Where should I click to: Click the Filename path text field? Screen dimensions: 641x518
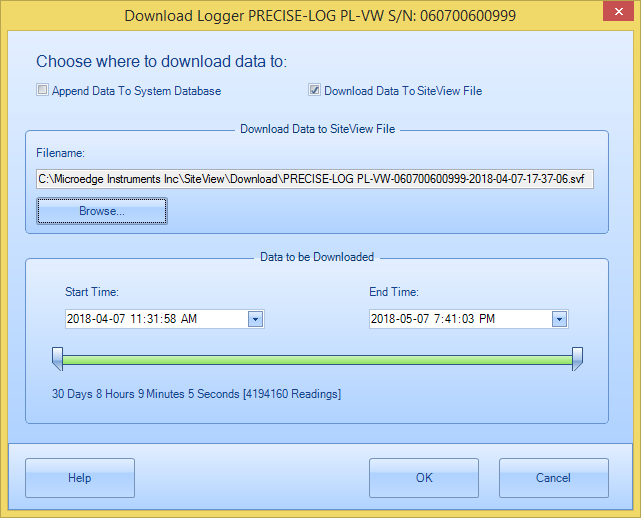[316, 180]
